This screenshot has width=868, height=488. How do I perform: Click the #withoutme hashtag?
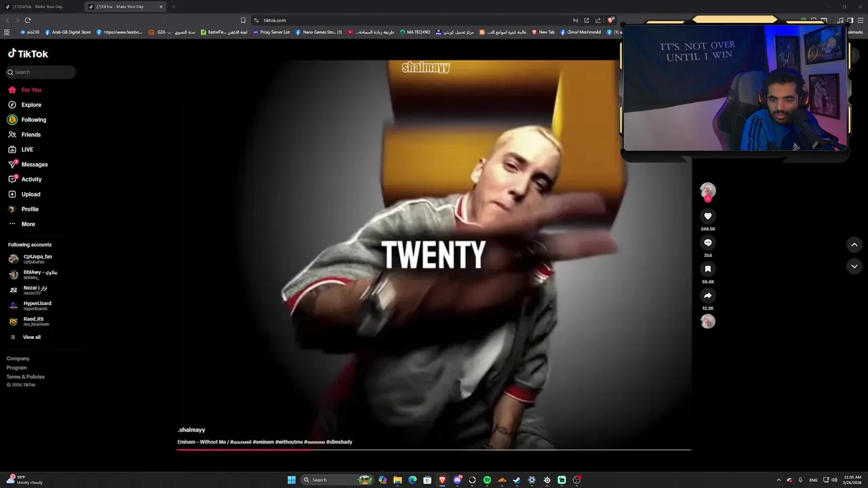coord(289,442)
